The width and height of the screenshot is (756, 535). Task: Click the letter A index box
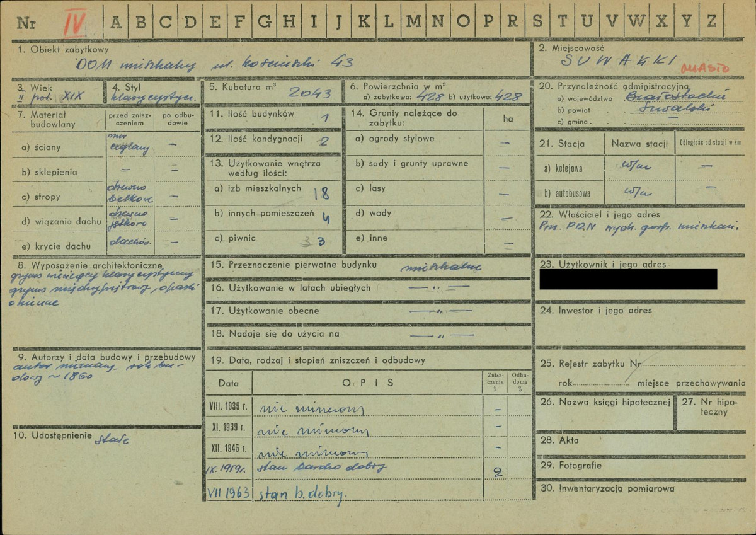116,22
